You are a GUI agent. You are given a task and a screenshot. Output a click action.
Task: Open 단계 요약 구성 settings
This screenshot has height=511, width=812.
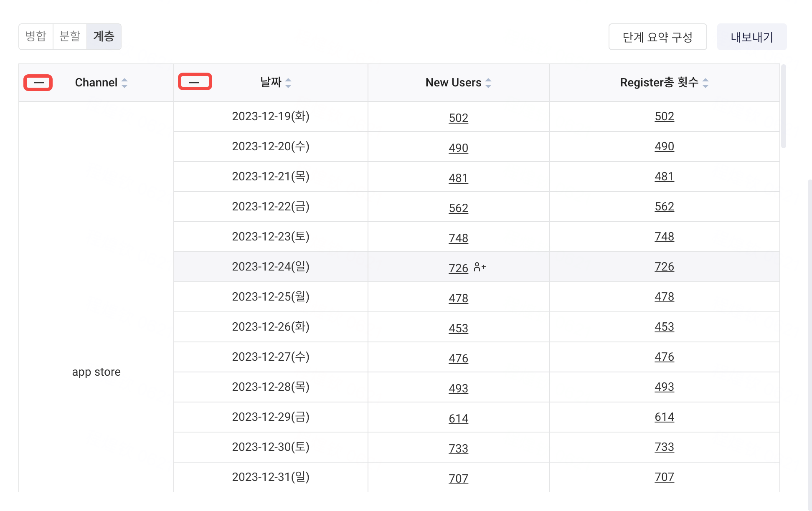(x=657, y=37)
